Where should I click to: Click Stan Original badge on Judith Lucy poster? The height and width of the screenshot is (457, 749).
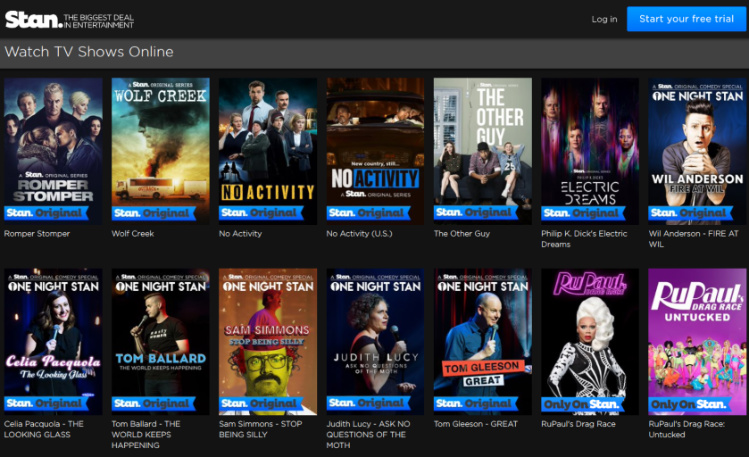[x=368, y=404]
